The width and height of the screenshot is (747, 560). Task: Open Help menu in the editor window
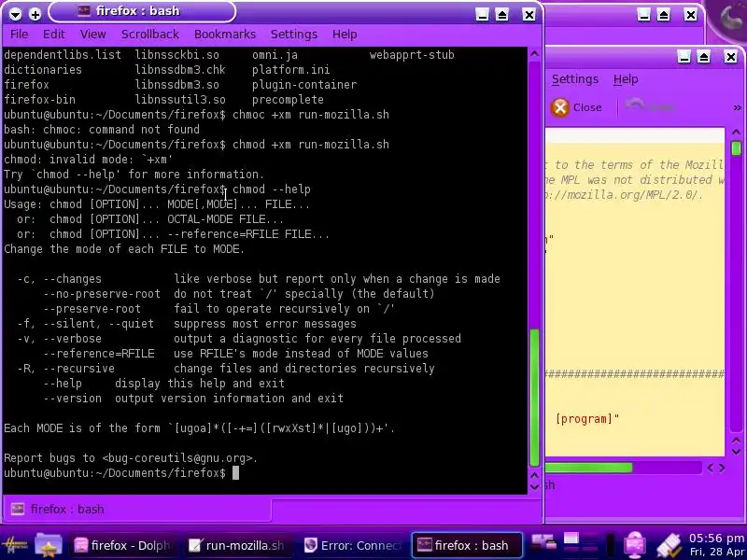click(x=626, y=79)
